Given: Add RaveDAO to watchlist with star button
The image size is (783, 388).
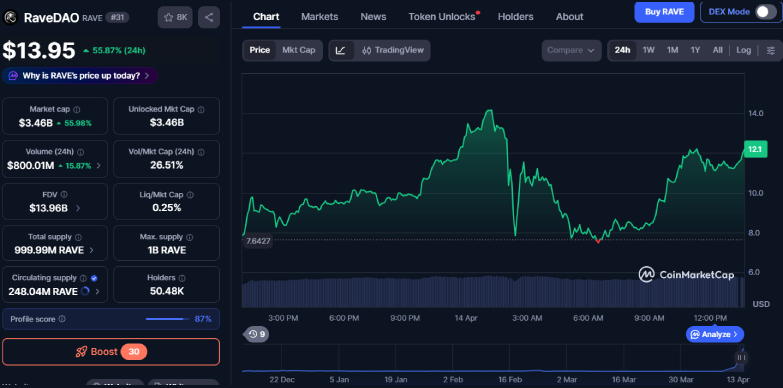Looking at the screenshot, I should pos(175,17).
